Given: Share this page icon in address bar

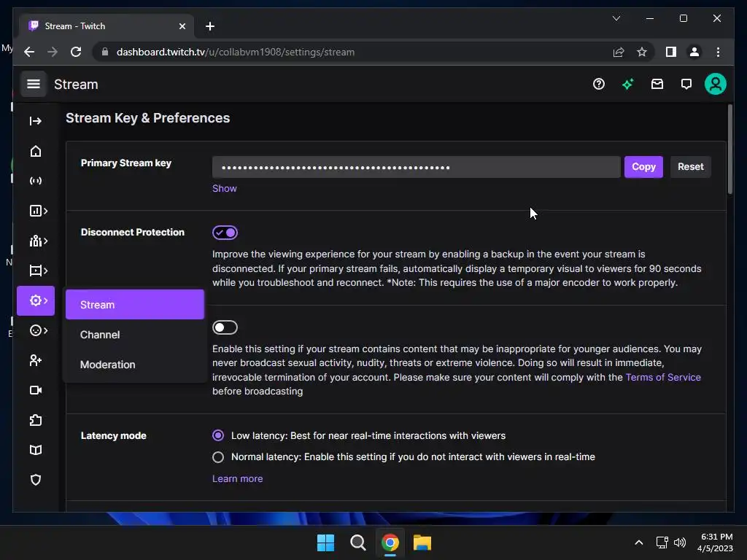Looking at the screenshot, I should click(619, 52).
